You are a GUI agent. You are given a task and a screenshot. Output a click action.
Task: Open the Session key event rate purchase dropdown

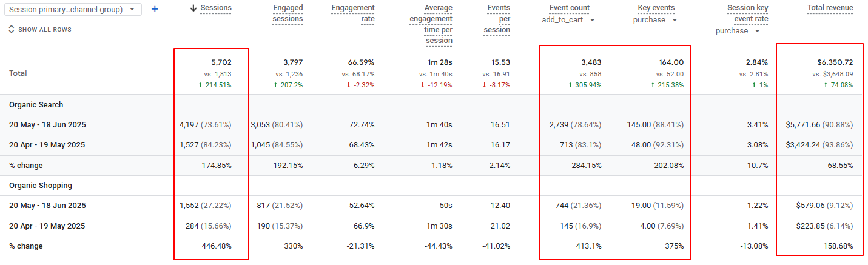click(x=738, y=31)
